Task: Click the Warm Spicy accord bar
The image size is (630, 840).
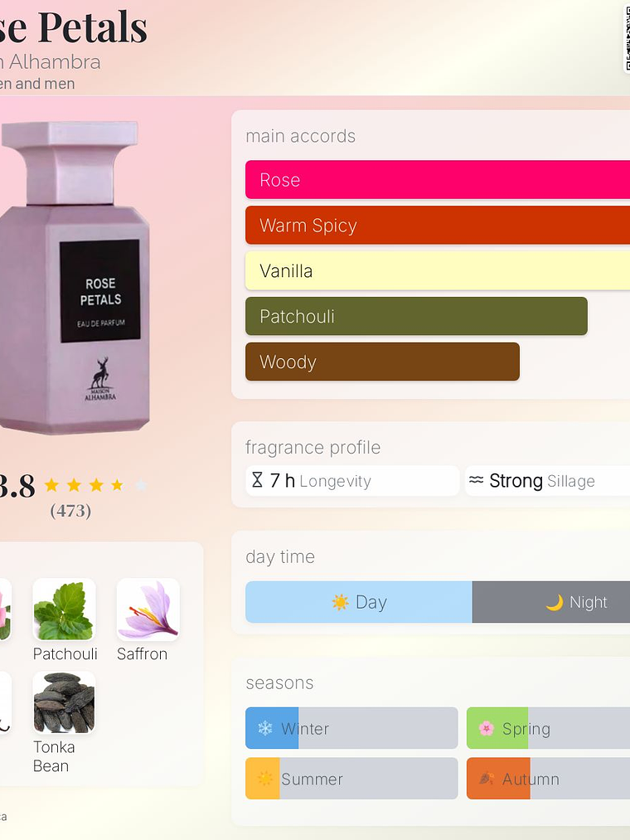Action: click(438, 225)
